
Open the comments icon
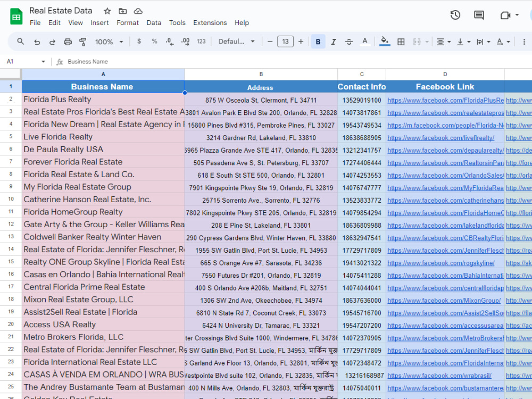click(x=479, y=15)
